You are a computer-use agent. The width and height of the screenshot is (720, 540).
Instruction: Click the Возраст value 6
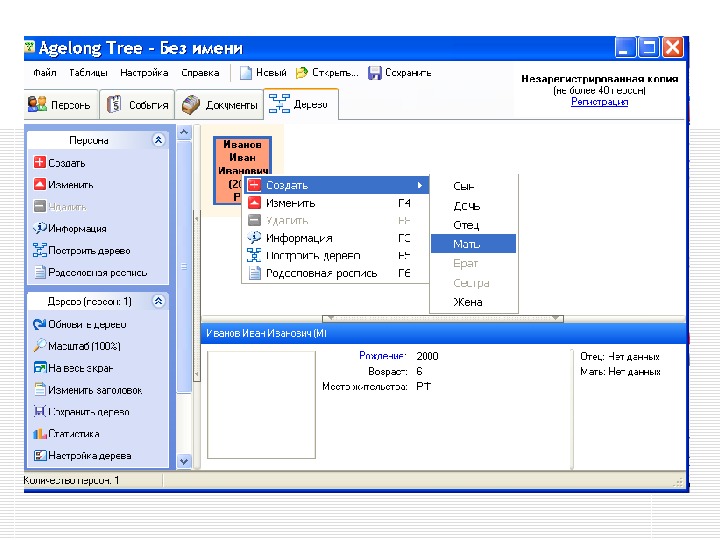tap(419, 371)
